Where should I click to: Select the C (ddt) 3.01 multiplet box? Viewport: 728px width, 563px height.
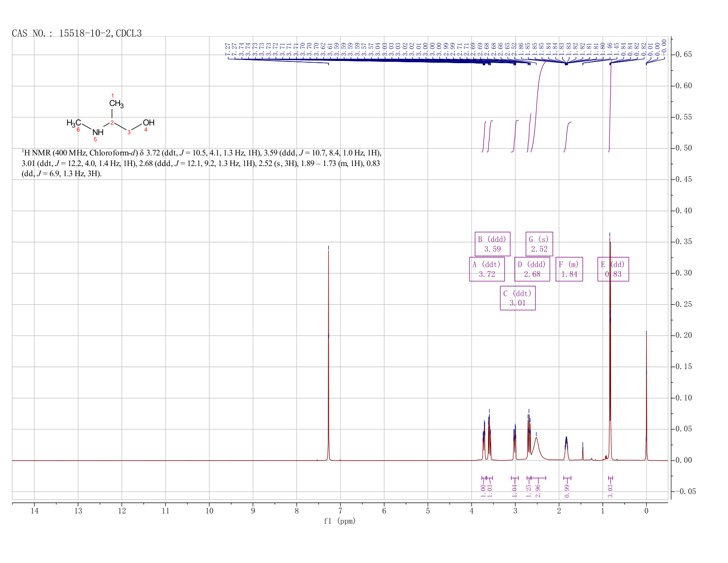coord(518,298)
